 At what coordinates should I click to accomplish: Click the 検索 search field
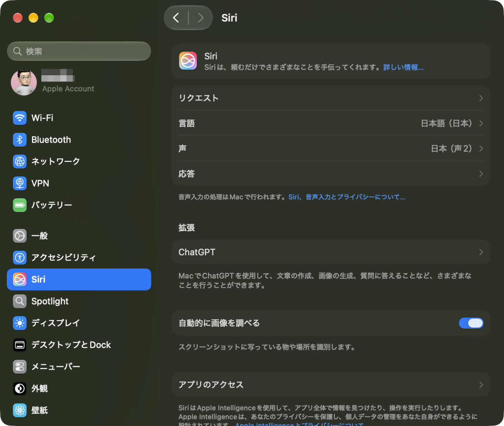[79, 51]
